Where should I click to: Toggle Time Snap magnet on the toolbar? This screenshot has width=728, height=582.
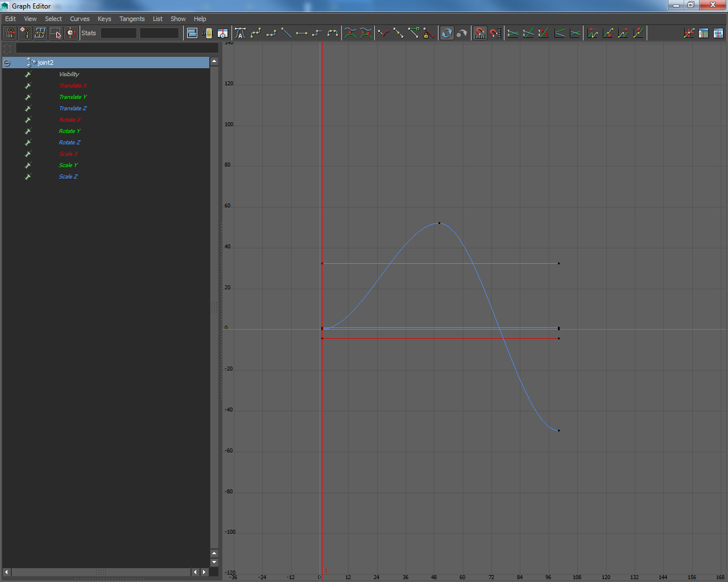point(480,33)
